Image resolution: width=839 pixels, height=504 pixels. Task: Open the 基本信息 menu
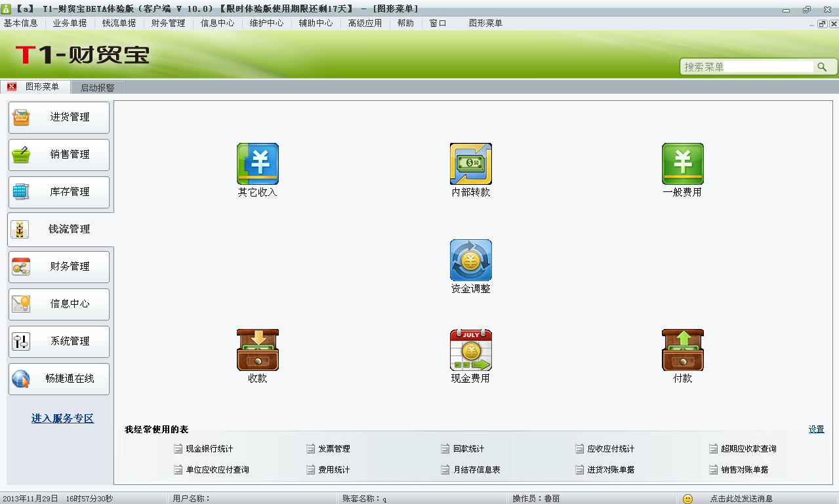coord(21,23)
